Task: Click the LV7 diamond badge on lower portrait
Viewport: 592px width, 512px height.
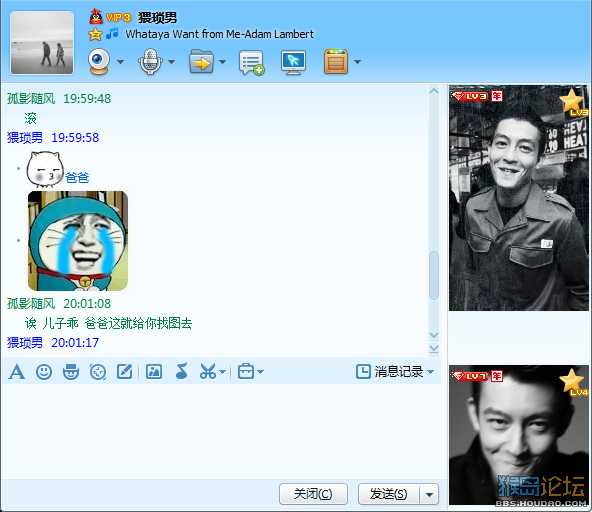Action: click(470, 376)
